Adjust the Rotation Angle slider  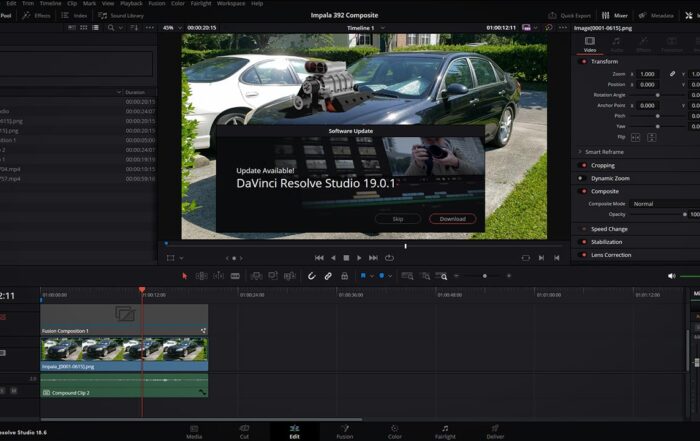[657, 95]
